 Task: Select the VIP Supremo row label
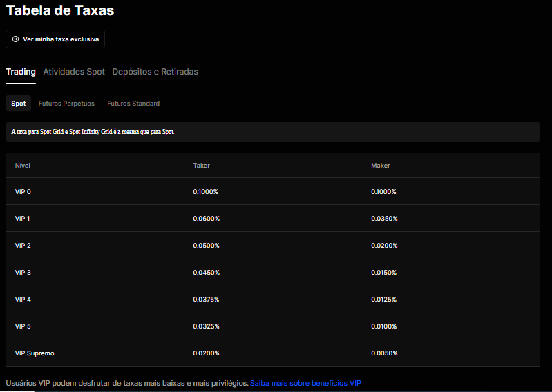click(35, 353)
